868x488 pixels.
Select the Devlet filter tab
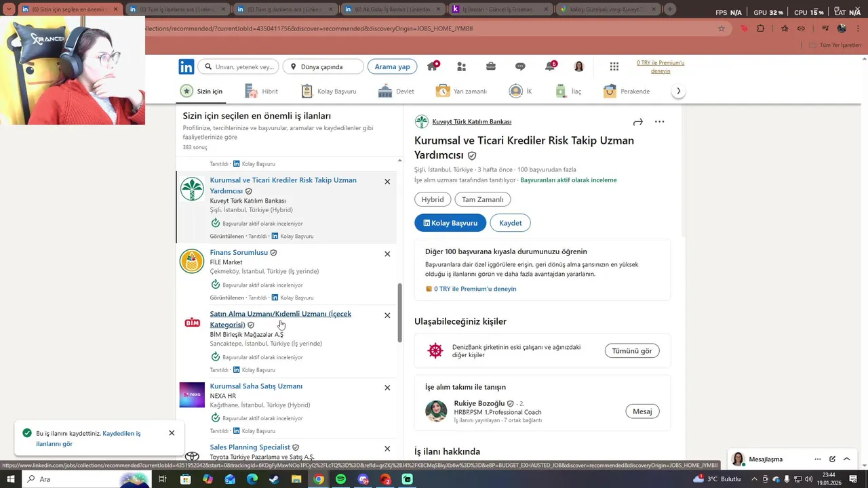[396, 91]
